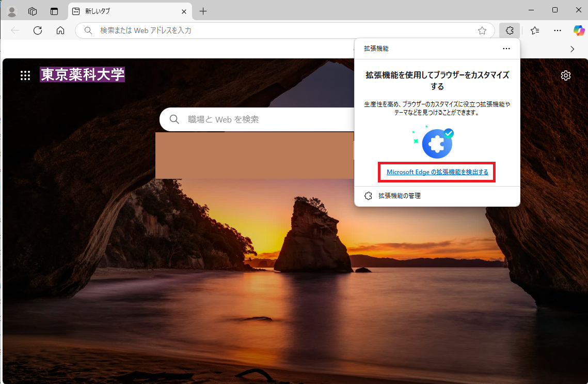Open the Settings and more ellipsis menu
The height and width of the screenshot is (384, 588).
558,30
